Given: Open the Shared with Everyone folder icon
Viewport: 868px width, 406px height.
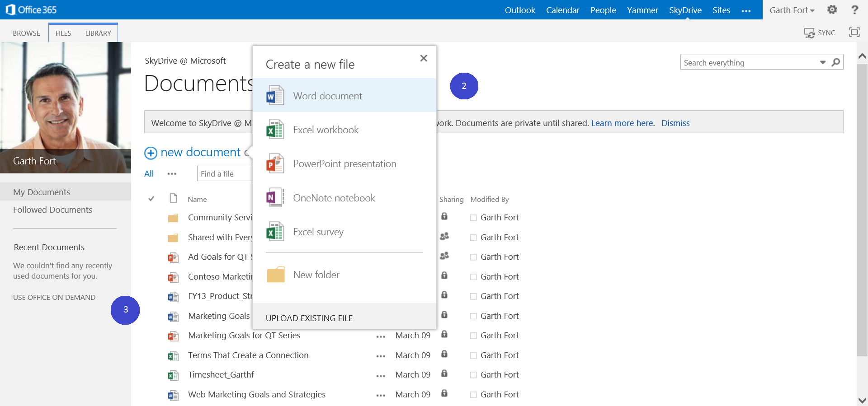Looking at the screenshot, I should click(x=173, y=238).
